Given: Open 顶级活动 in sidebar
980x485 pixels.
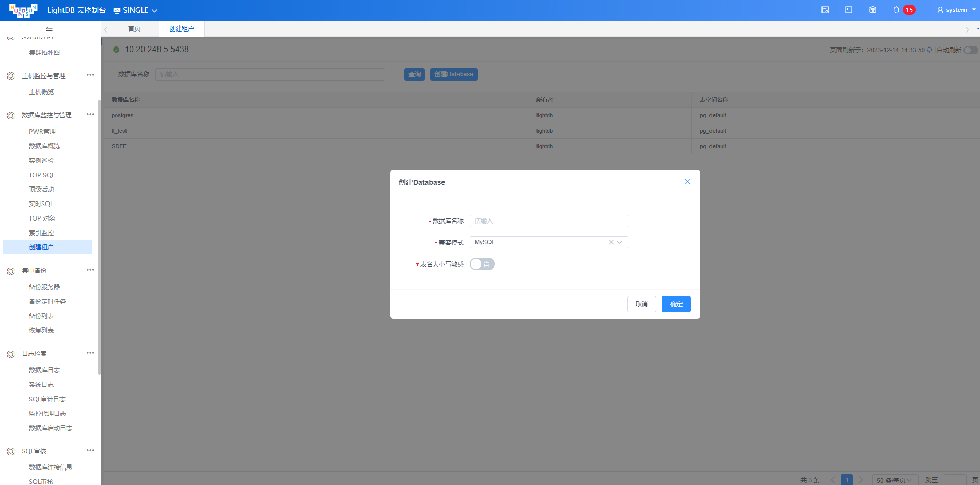Looking at the screenshot, I should click(41, 190).
